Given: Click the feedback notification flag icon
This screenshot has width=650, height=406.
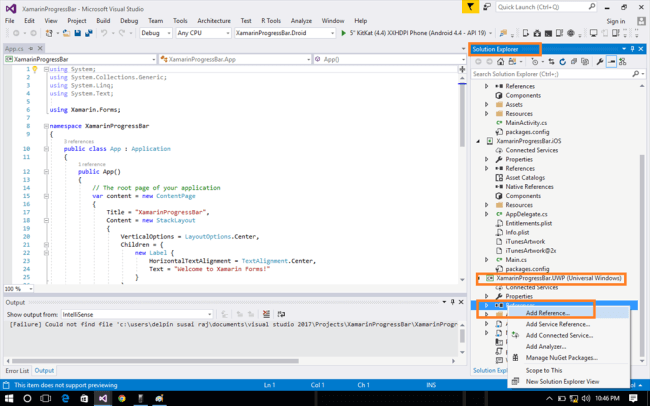Looking at the screenshot, I should coord(470,7).
